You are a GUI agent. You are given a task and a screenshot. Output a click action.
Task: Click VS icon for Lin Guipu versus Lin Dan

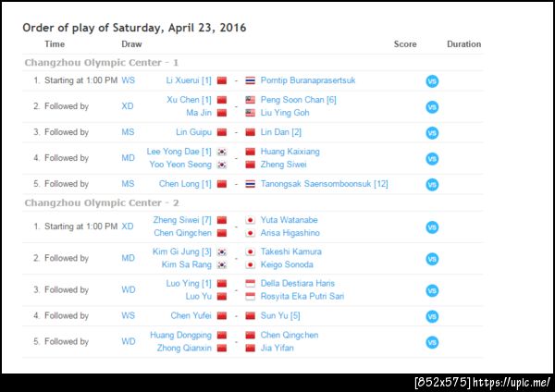click(431, 133)
